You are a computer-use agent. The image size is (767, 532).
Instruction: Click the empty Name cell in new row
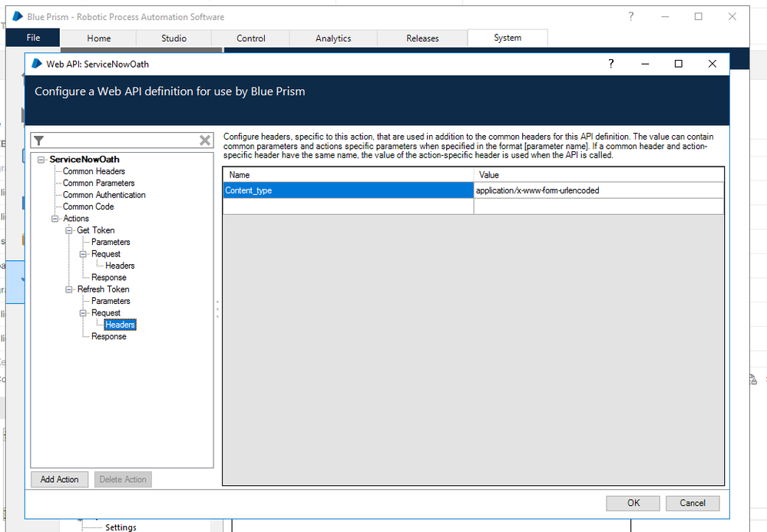349,207
